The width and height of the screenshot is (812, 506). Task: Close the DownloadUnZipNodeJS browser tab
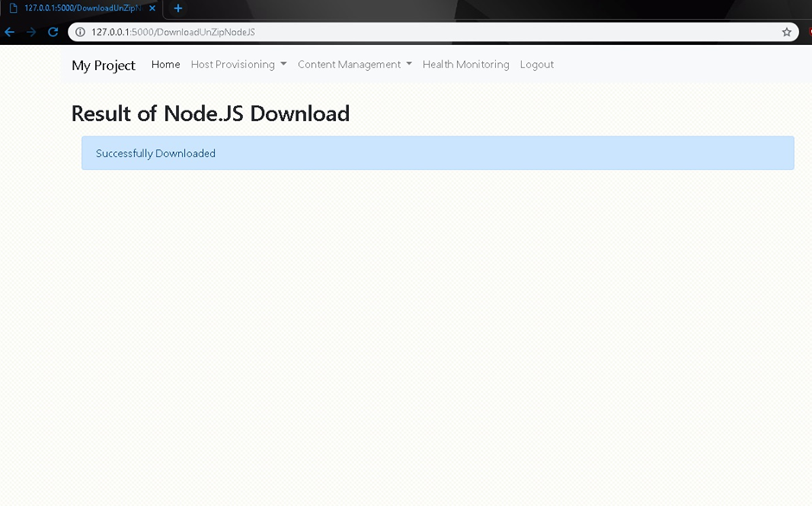point(151,8)
